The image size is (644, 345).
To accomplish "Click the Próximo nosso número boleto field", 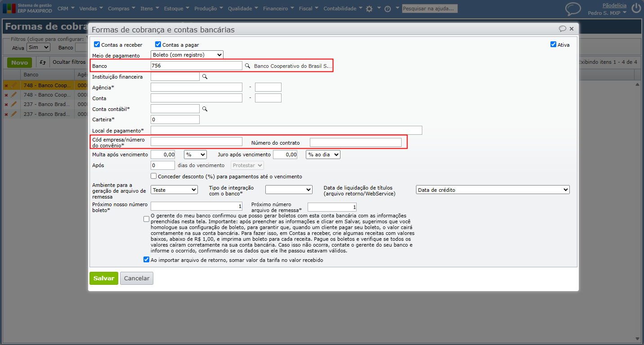I will [197, 207].
